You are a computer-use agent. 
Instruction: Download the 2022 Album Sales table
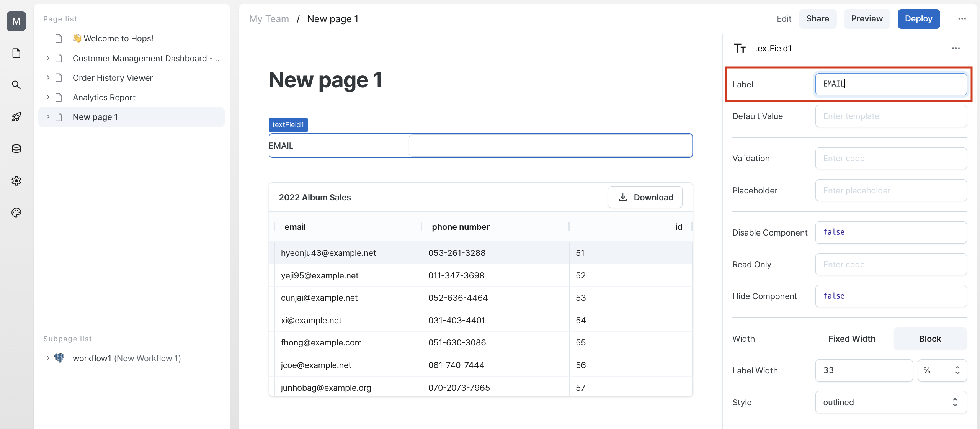click(x=645, y=197)
